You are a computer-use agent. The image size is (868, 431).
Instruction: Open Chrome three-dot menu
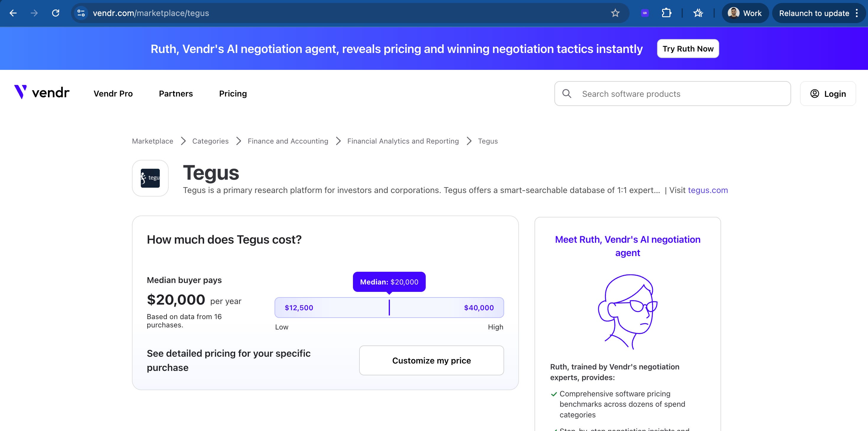[x=856, y=13]
